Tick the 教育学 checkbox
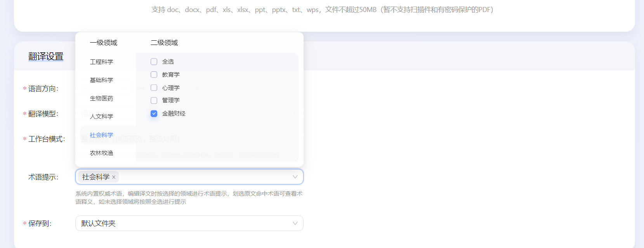The height and width of the screenshot is (248, 644). 154,74
